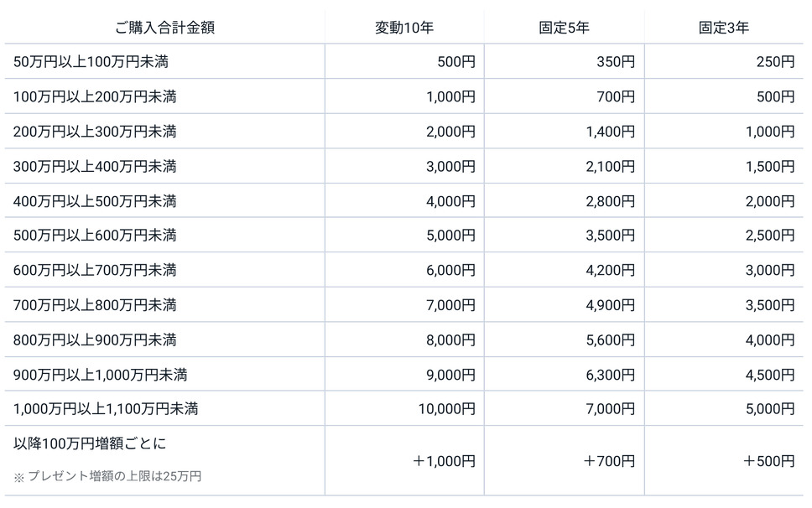Viewport: 812px width, 508px height.
Task: Select the 250円 cell under 固定3年
Action: coord(775,61)
